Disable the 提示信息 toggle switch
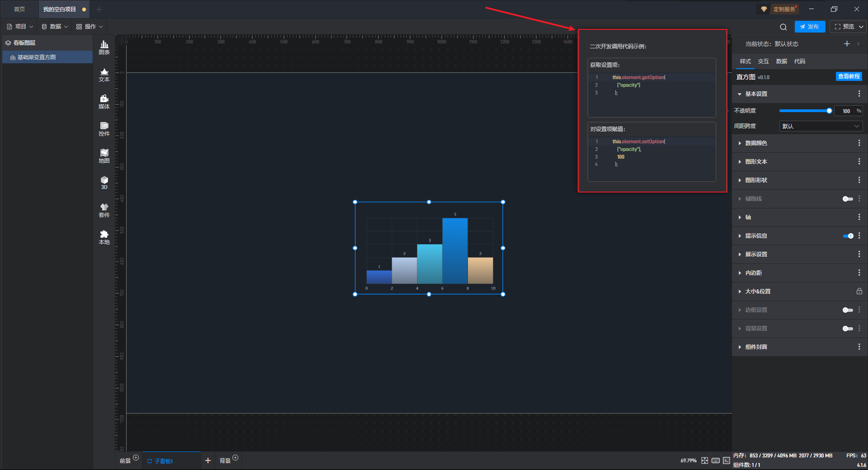The width and height of the screenshot is (868, 470). click(848, 236)
